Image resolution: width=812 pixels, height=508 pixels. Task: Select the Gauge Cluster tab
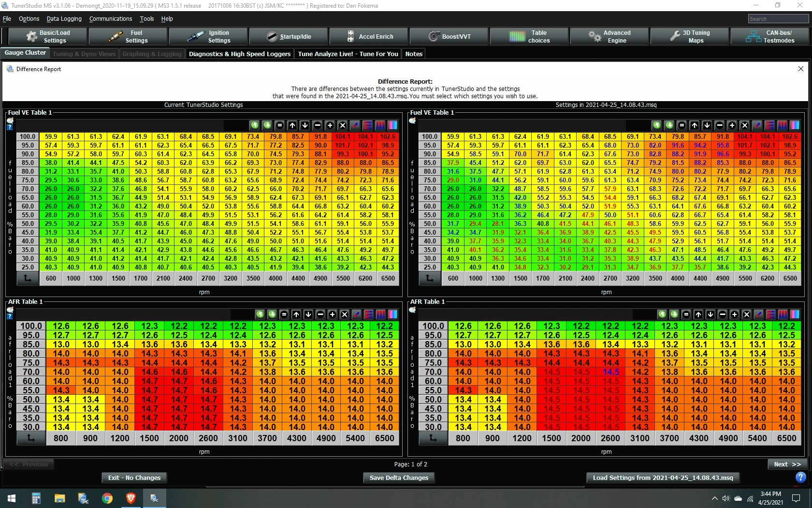coord(25,53)
